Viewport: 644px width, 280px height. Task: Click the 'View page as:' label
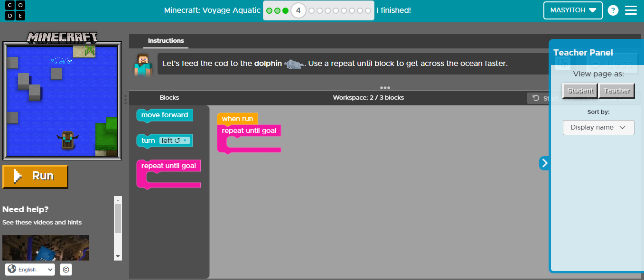pos(598,74)
